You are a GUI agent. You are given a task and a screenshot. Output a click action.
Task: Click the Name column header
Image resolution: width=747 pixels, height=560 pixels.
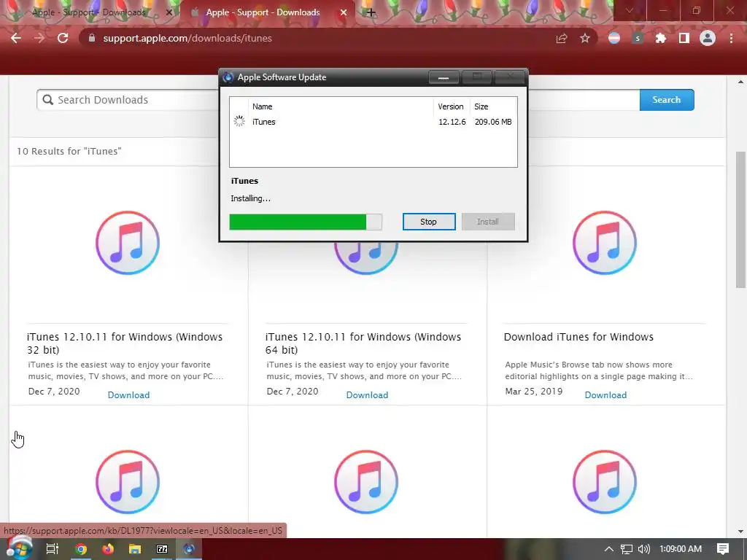coord(263,106)
